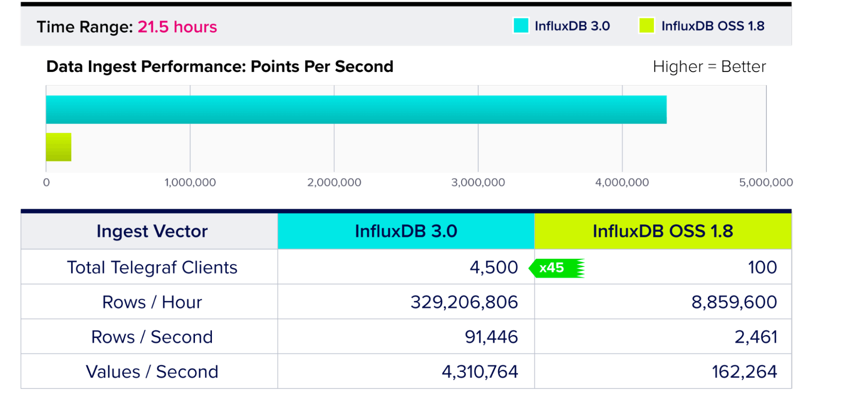The height and width of the screenshot is (394, 868).
Task: Click the 3,000,000 axis label
Action: [x=478, y=182]
